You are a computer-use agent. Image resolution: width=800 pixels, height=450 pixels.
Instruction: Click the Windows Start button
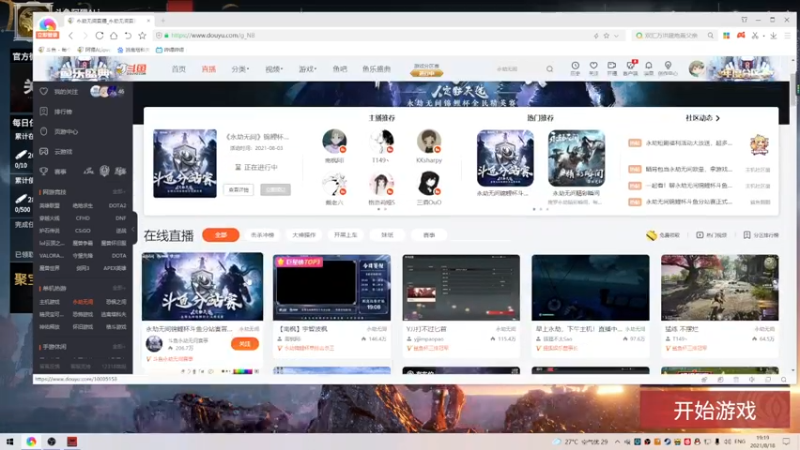[10, 441]
